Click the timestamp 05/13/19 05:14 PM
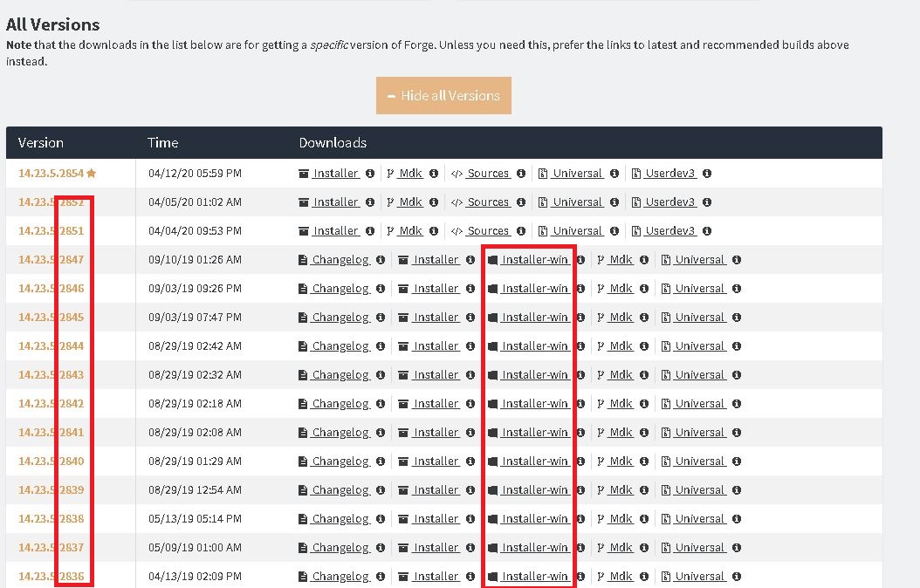Viewport: 920px width, 588px height. point(195,518)
